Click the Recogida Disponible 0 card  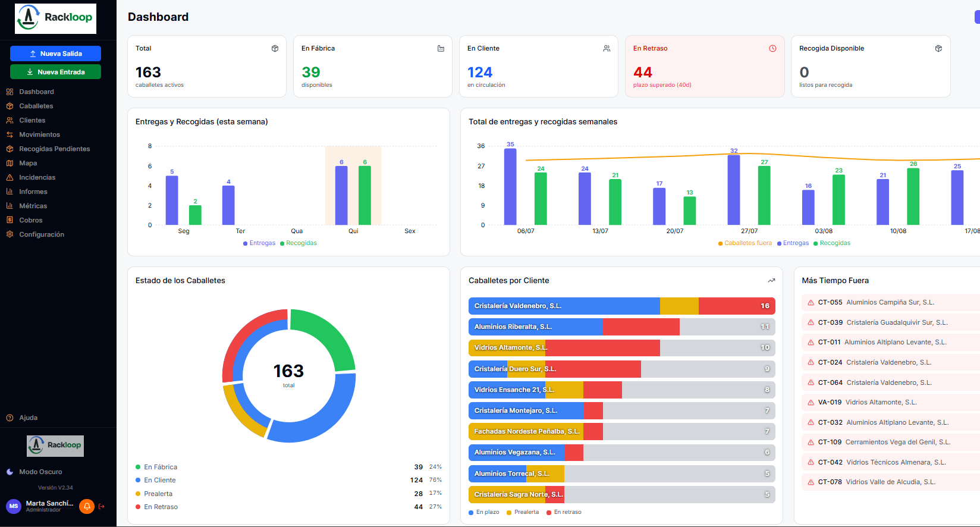point(871,66)
